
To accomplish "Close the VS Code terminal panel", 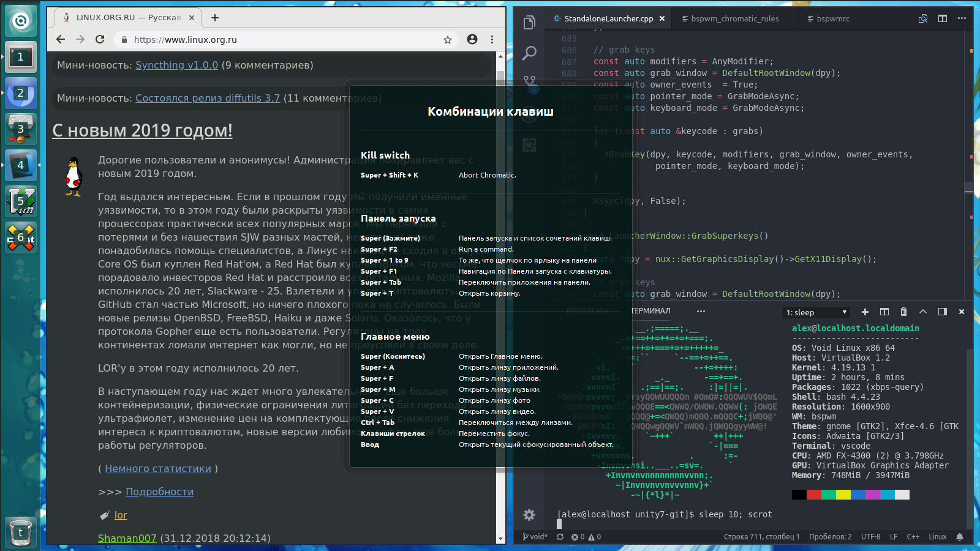I will click(962, 312).
